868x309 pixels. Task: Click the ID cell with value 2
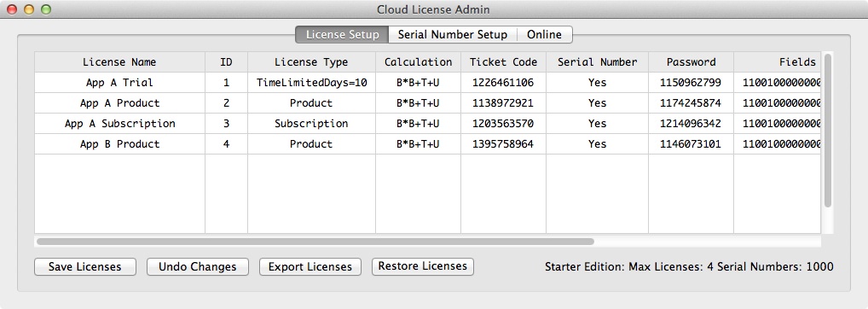(x=226, y=103)
